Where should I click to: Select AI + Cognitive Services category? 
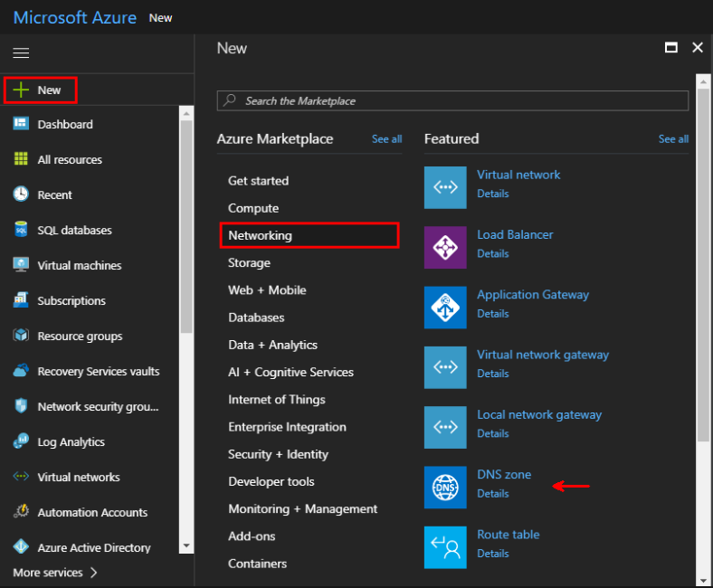point(291,372)
